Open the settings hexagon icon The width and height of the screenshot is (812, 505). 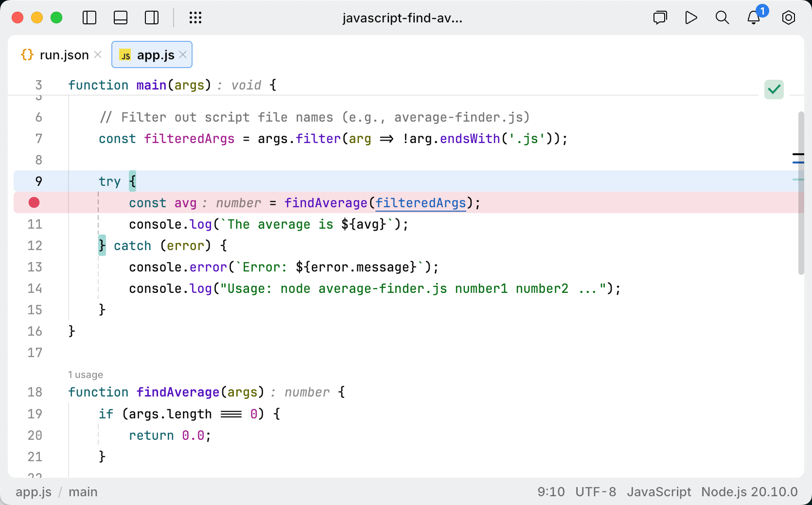[788, 18]
